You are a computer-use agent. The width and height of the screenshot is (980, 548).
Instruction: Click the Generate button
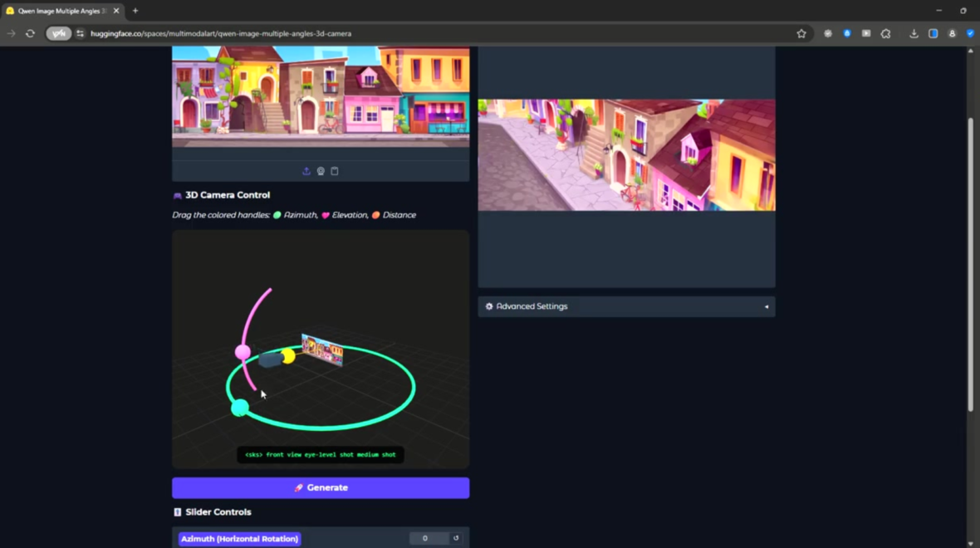coord(321,487)
